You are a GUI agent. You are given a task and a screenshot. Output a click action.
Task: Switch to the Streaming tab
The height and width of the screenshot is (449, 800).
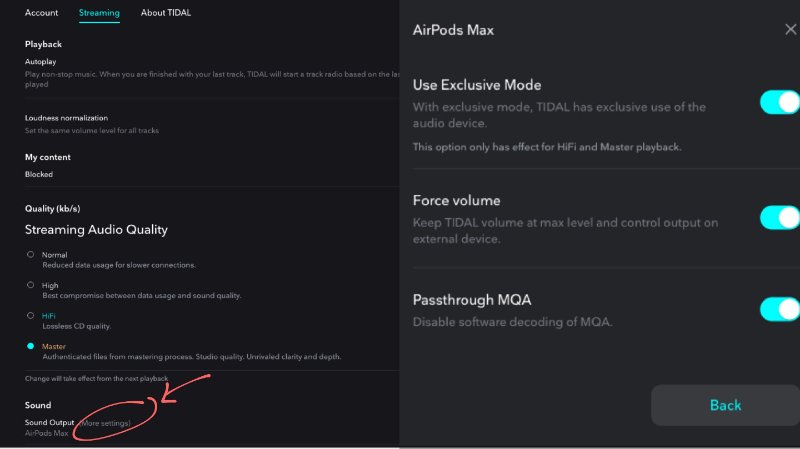click(x=99, y=13)
